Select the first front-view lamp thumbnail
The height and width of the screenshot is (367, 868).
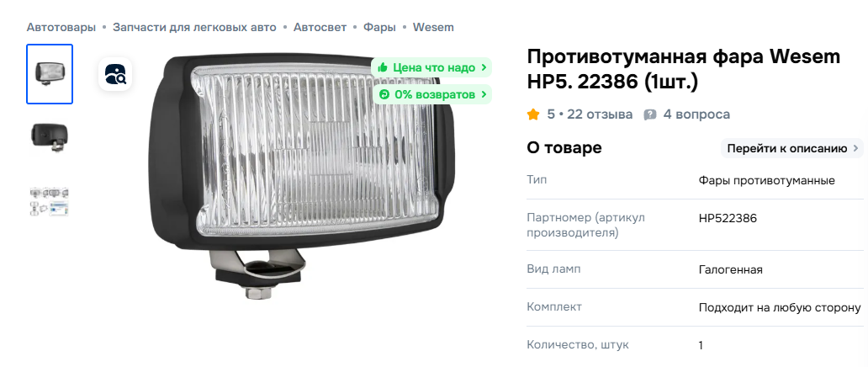coord(50,74)
